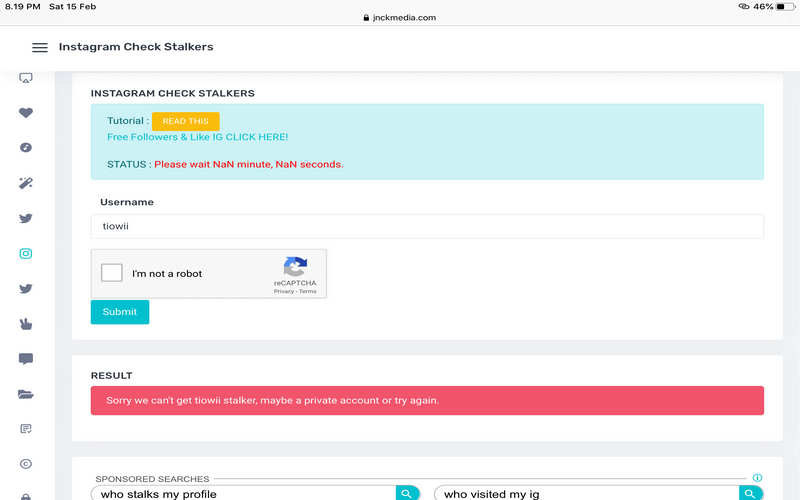Click the Instagram Check Stalkers page title

[x=136, y=47]
